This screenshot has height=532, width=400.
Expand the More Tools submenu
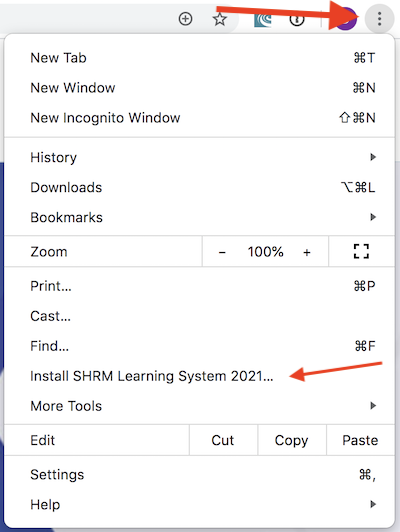199,406
